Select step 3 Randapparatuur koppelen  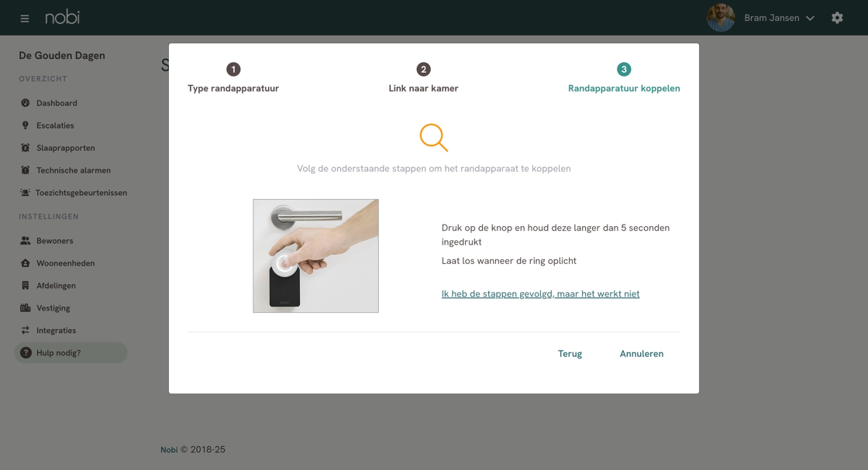click(624, 77)
